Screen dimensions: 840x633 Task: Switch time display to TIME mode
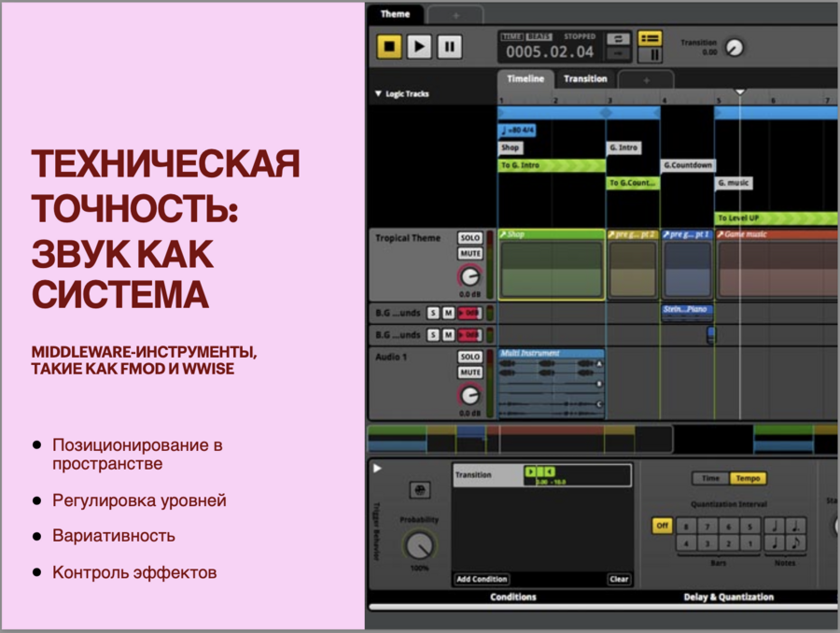tap(511, 36)
